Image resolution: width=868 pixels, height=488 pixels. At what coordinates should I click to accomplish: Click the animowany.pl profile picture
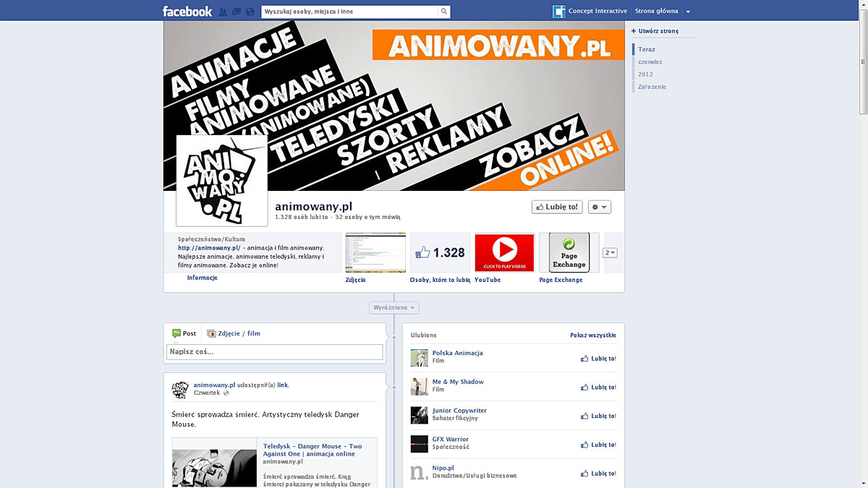[221, 179]
